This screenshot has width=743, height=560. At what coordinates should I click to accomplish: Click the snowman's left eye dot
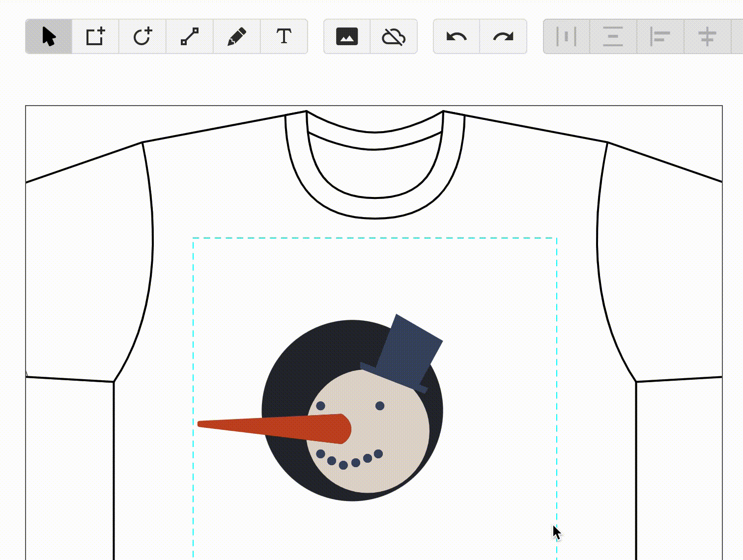pyautogui.click(x=320, y=406)
